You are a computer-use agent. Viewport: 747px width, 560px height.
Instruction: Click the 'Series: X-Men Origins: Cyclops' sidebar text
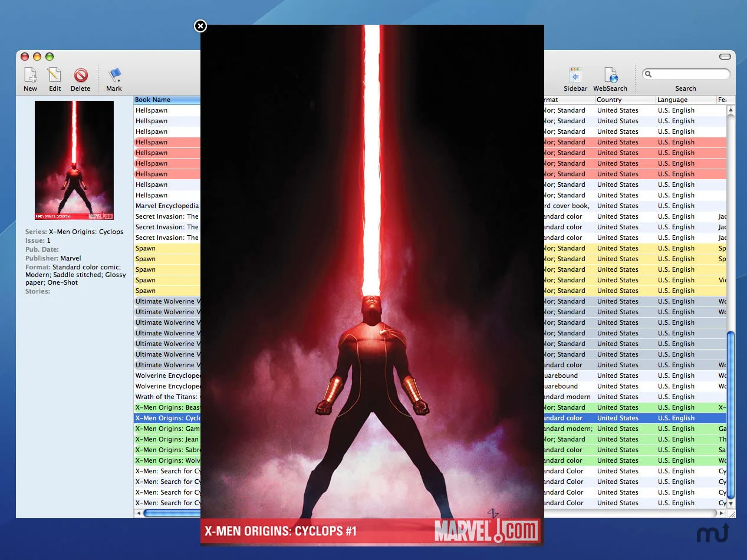(74, 232)
